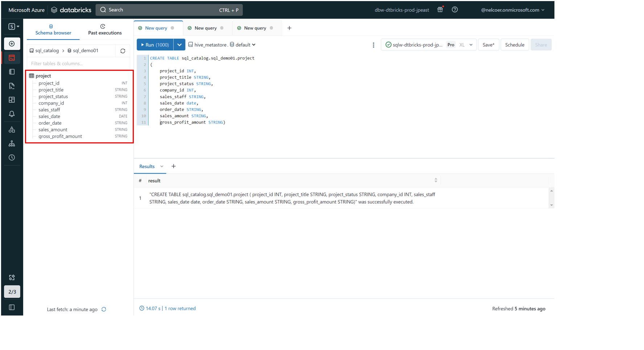Open the default schema dropdown
644x350 pixels.
[x=243, y=45]
